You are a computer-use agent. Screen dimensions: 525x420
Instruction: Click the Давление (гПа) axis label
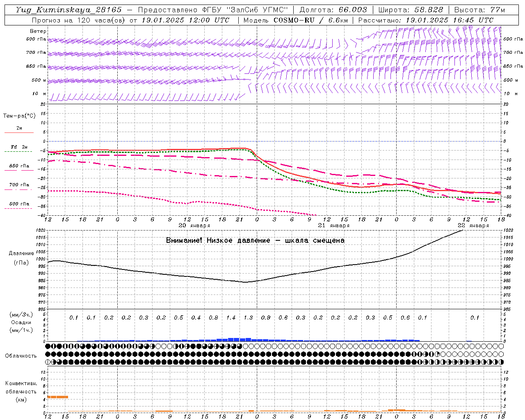[x=21, y=258]
